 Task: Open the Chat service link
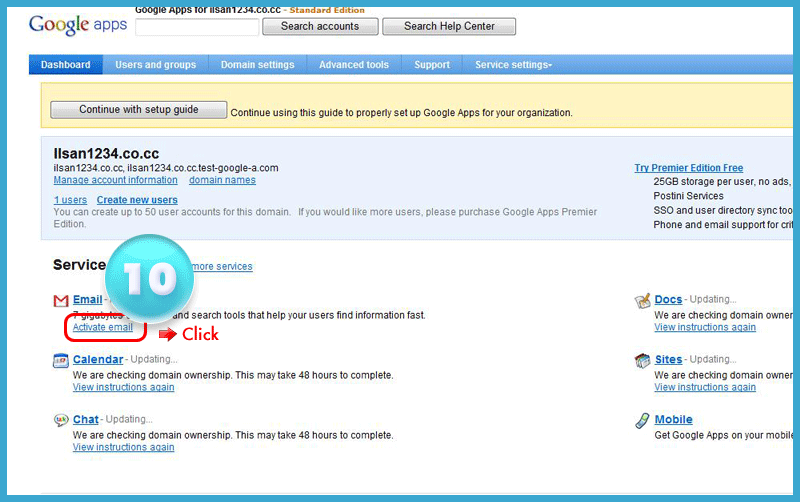point(86,419)
